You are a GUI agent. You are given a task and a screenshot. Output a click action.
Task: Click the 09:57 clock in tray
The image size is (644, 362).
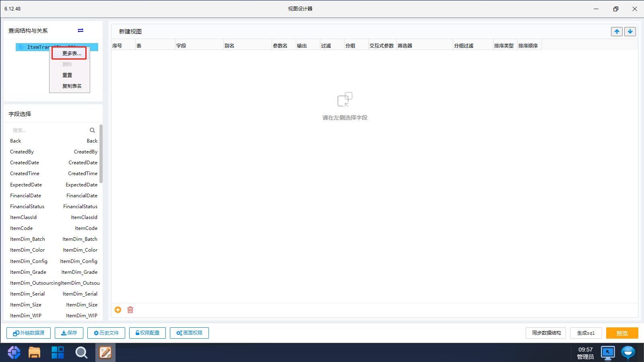click(x=585, y=350)
